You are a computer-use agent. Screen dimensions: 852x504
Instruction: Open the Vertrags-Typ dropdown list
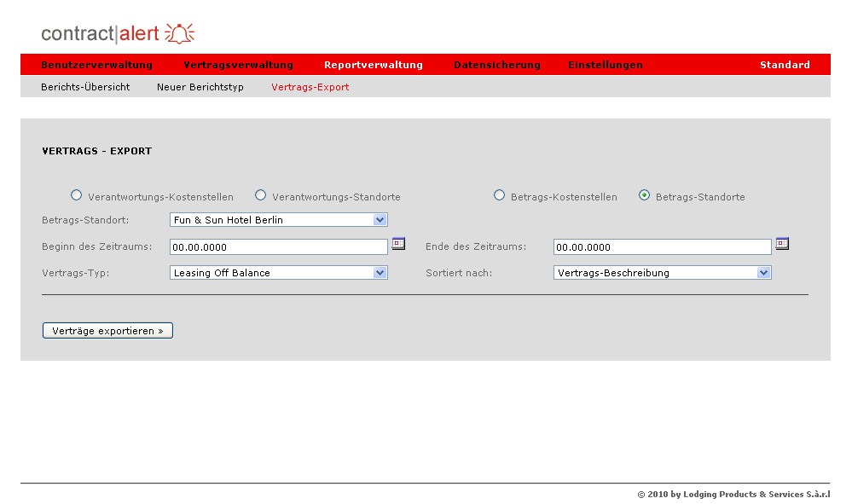[x=380, y=273]
